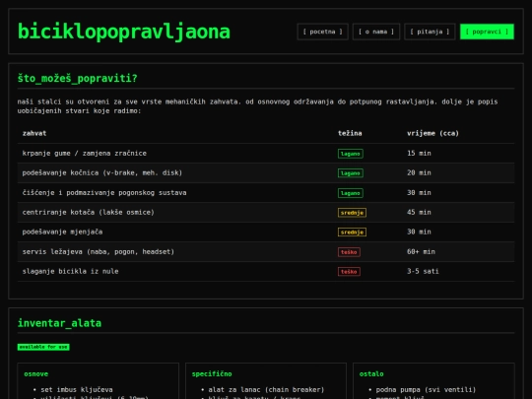
Task: Click teško badge in servis ležajeva row
Action: (349, 252)
